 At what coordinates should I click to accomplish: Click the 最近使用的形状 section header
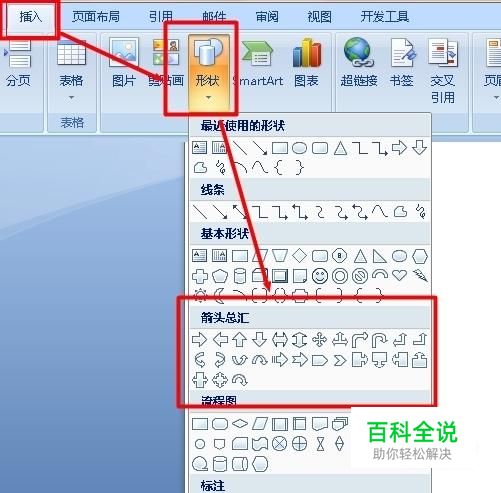[243, 126]
